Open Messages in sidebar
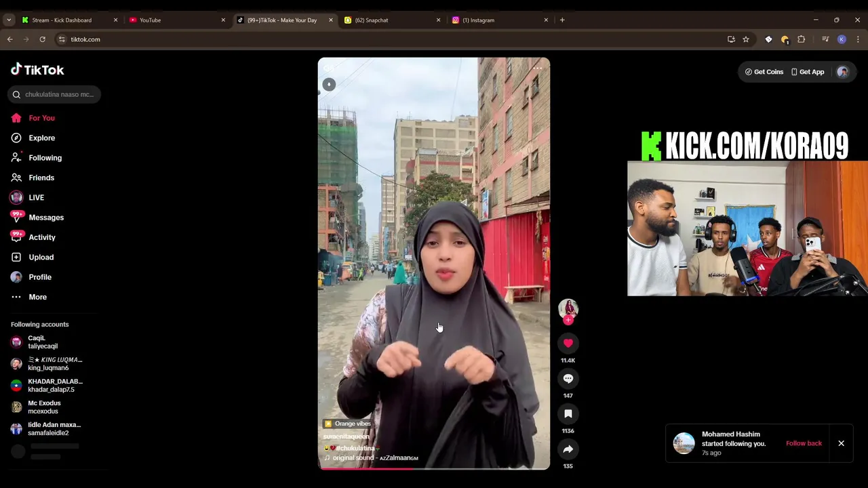868x488 pixels. pos(37,218)
